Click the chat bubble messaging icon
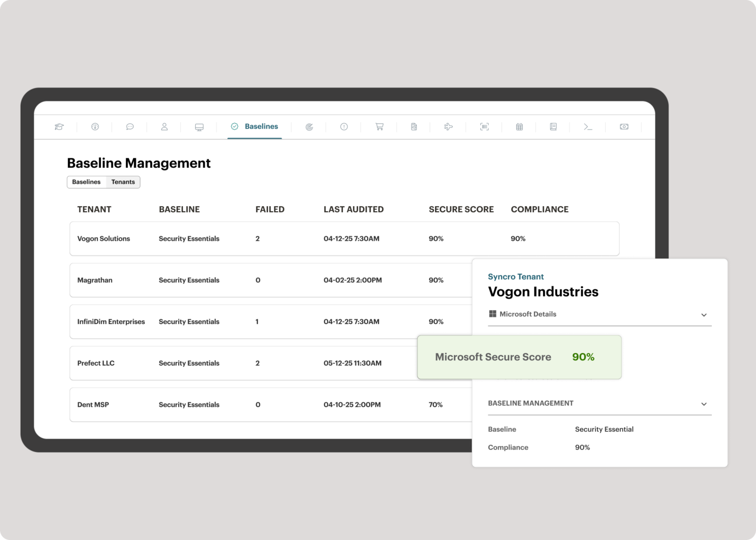The width and height of the screenshot is (756, 540). coord(129,127)
